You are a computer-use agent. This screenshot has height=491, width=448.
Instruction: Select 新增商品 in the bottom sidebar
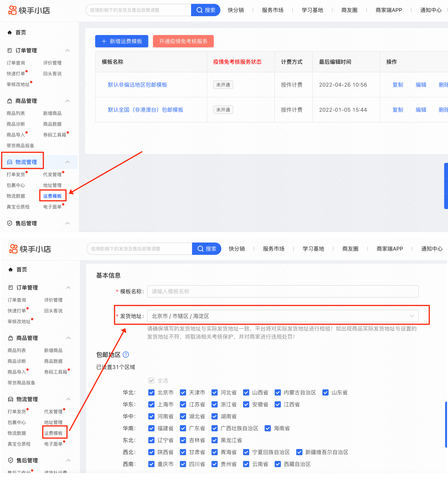tap(53, 350)
